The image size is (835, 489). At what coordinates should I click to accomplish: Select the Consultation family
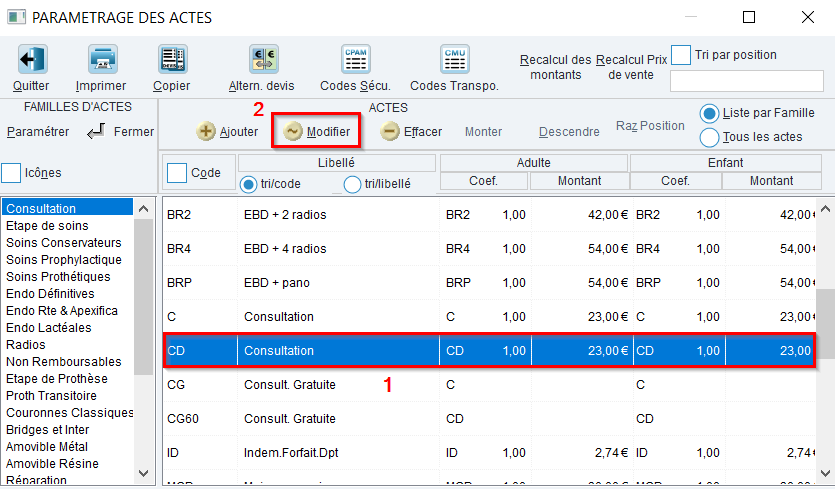point(68,208)
